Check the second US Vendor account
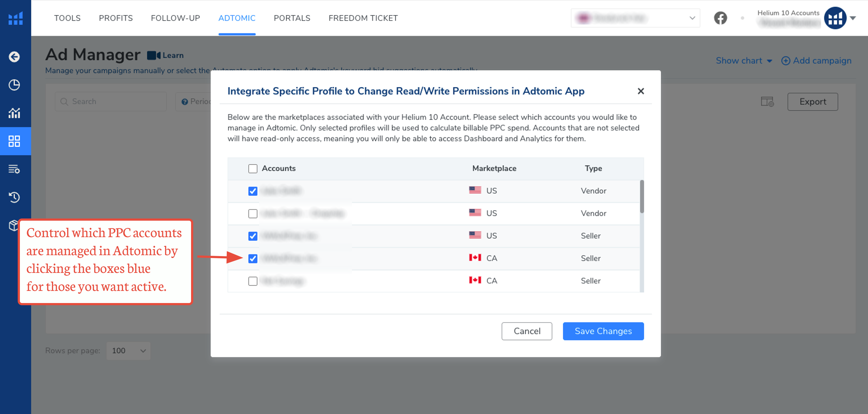Screen dimensions: 868x414 pos(253,214)
